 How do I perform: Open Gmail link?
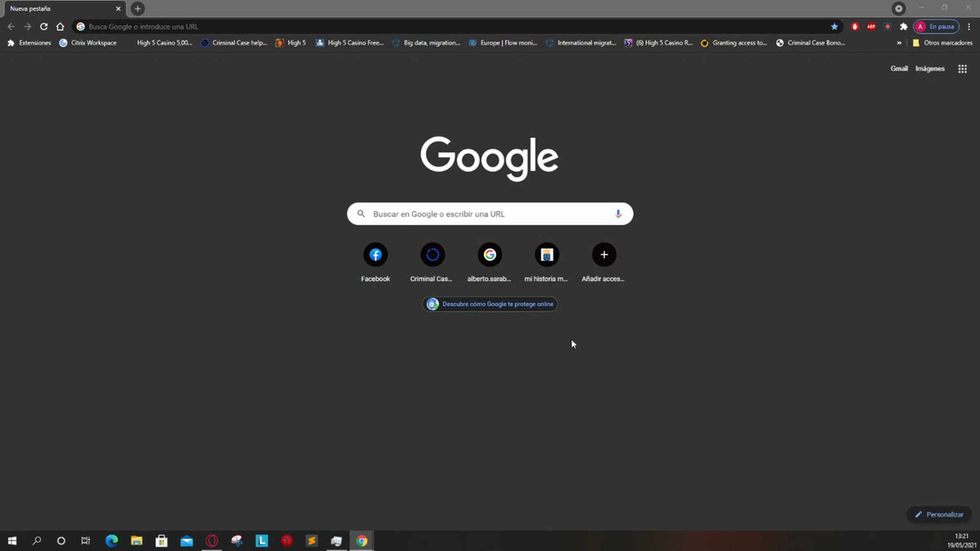point(899,69)
